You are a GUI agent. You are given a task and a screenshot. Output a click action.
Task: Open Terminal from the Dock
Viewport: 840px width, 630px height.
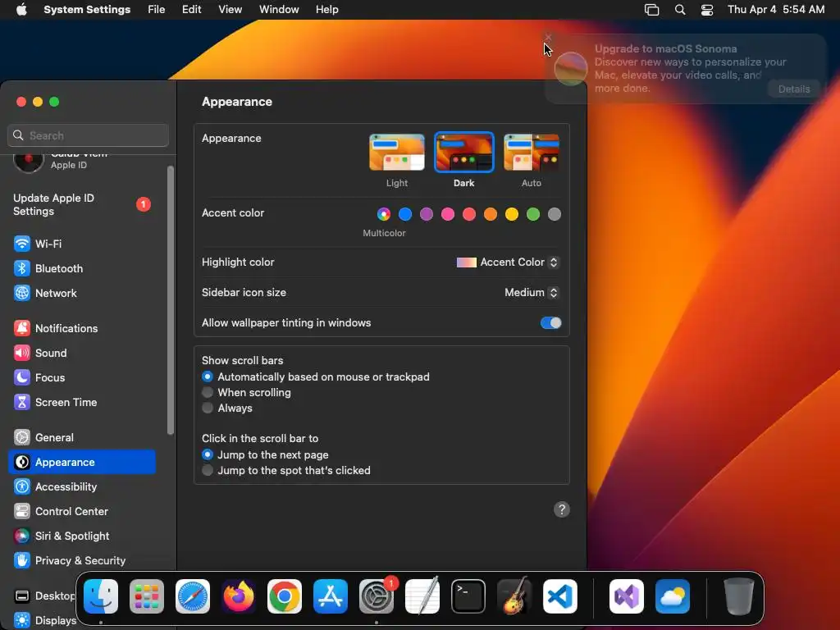pyautogui.click(x=468, y=596)
